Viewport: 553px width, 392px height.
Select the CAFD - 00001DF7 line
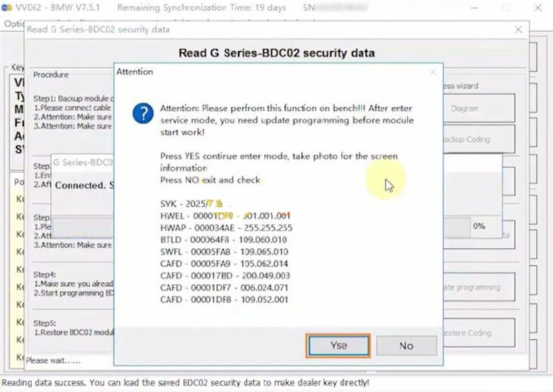pyautogui.click(x=224, y=288)
